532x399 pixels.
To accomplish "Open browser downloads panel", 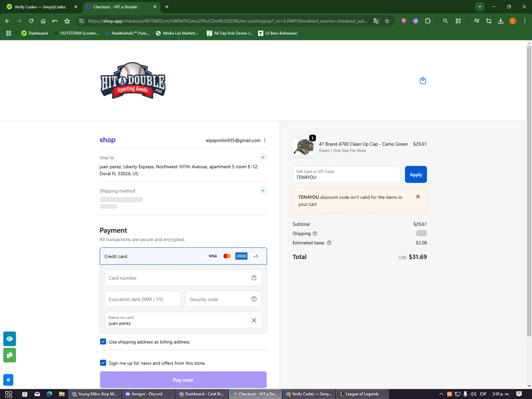I will point(501,21).
